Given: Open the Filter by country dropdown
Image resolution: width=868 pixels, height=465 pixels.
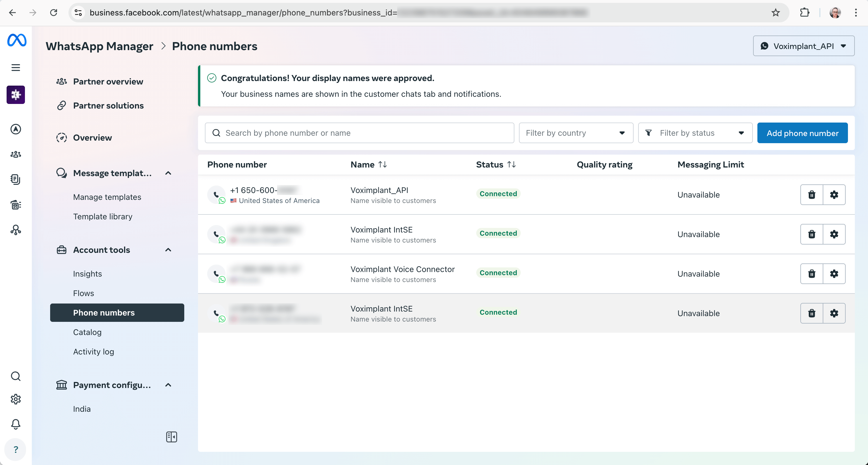Looking at the screenshot, I should click(575, 133).
